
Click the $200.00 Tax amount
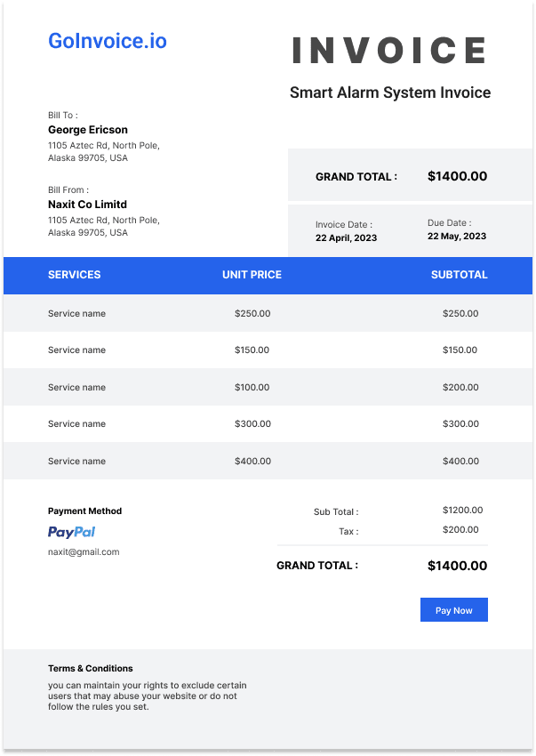pos(460,530)
